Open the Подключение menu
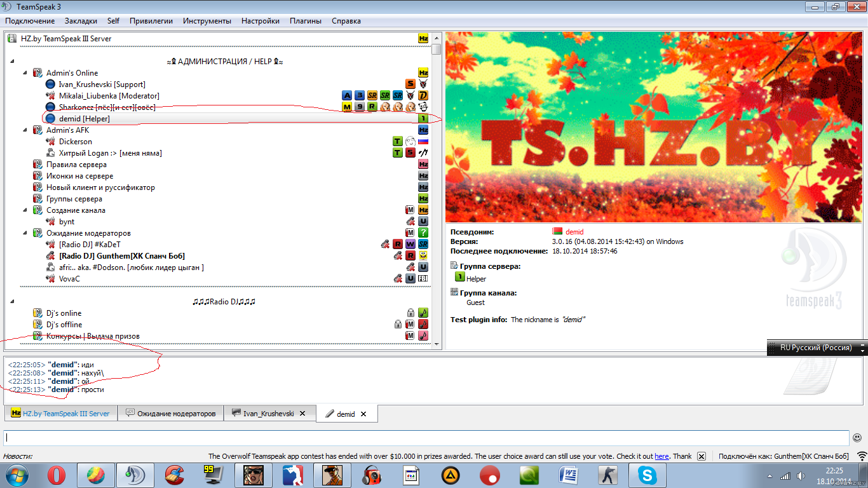 30,21
